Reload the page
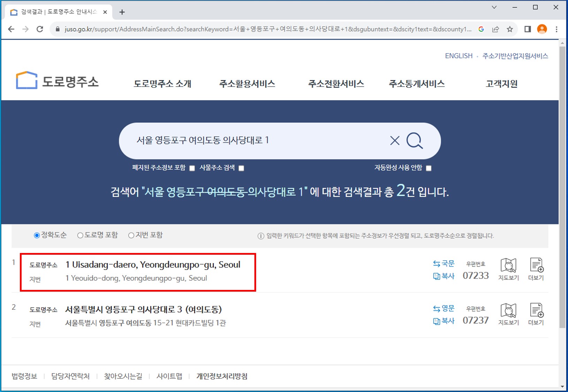 point(40,29)
